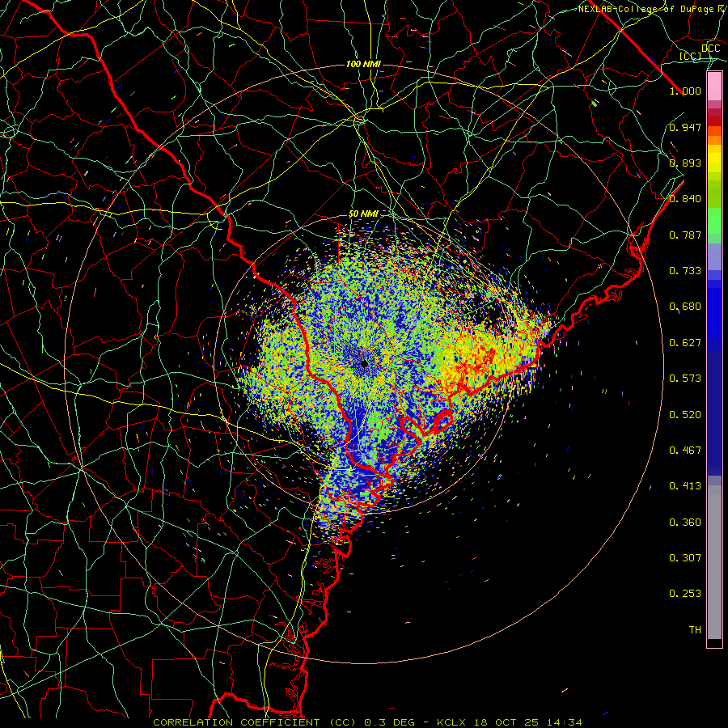Click the yellow segment of color bar
Image resolution: width=728 pixels, height=728 pixels.
click(714, 159)
